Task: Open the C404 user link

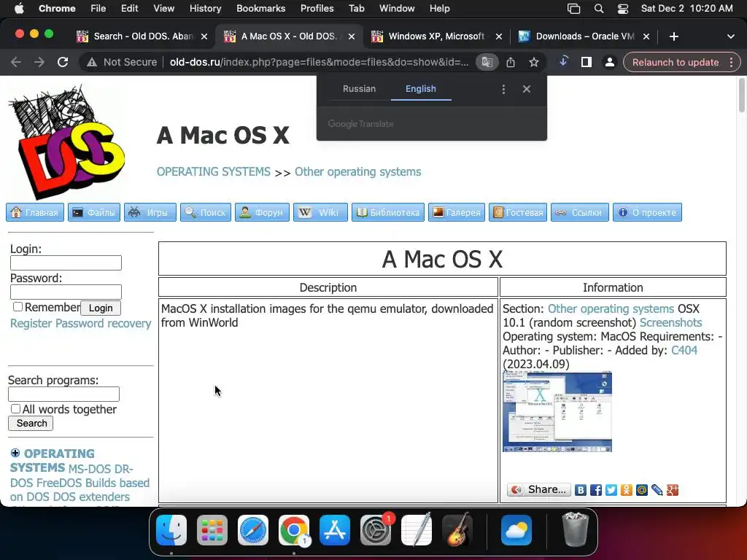Action: point(684,350)
